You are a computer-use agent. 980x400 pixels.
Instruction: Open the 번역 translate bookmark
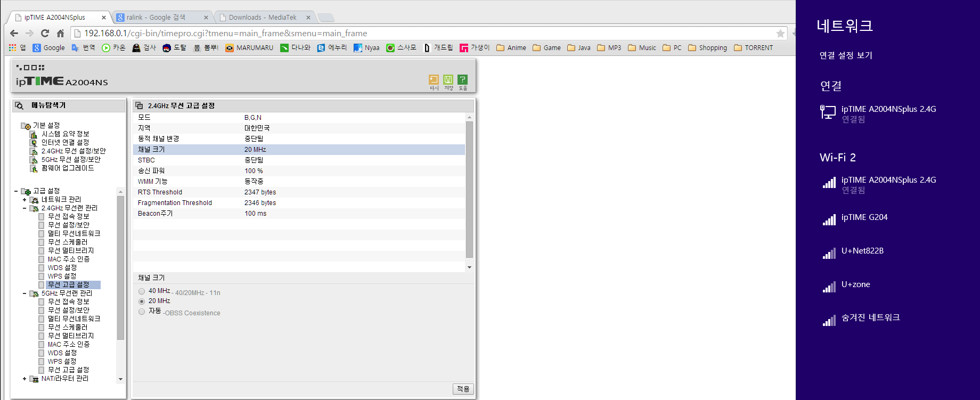83,48
